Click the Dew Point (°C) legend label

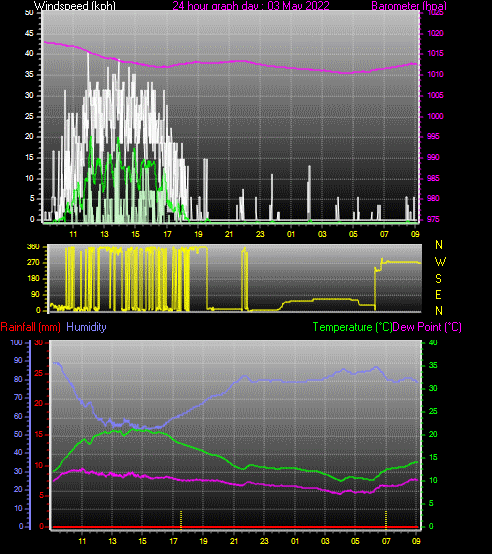427,327
